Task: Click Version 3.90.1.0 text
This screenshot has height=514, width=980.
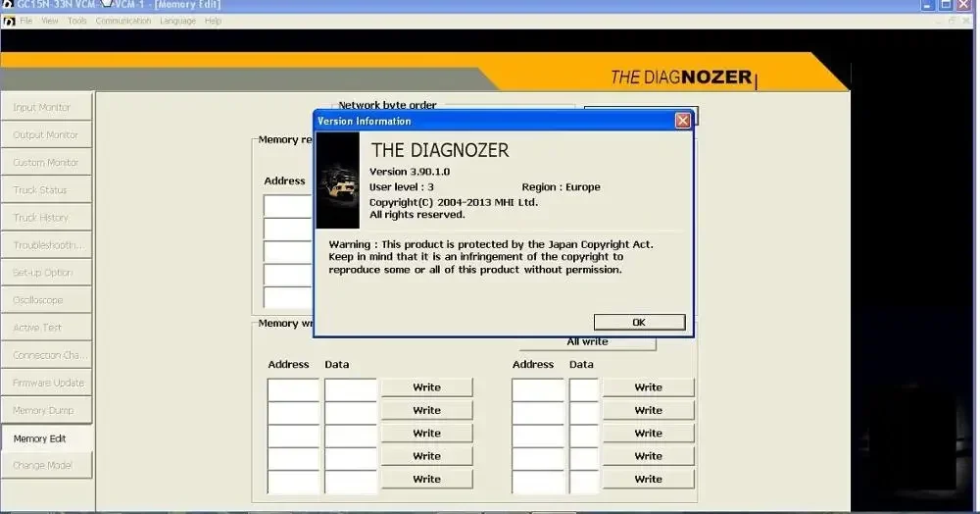Action: pos(410,172)
